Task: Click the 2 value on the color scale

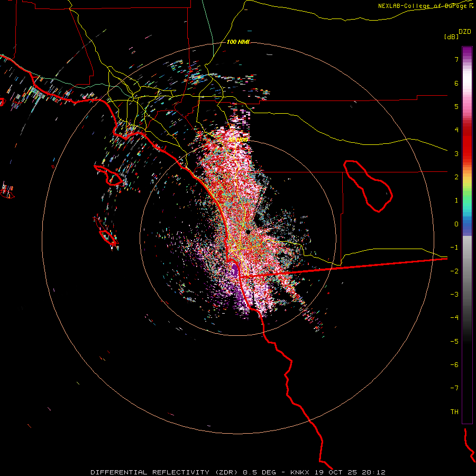Action: coord(456,177)
